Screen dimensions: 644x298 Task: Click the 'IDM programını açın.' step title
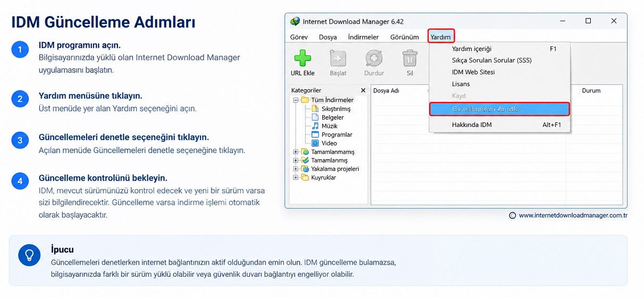(x=80, y=45)
